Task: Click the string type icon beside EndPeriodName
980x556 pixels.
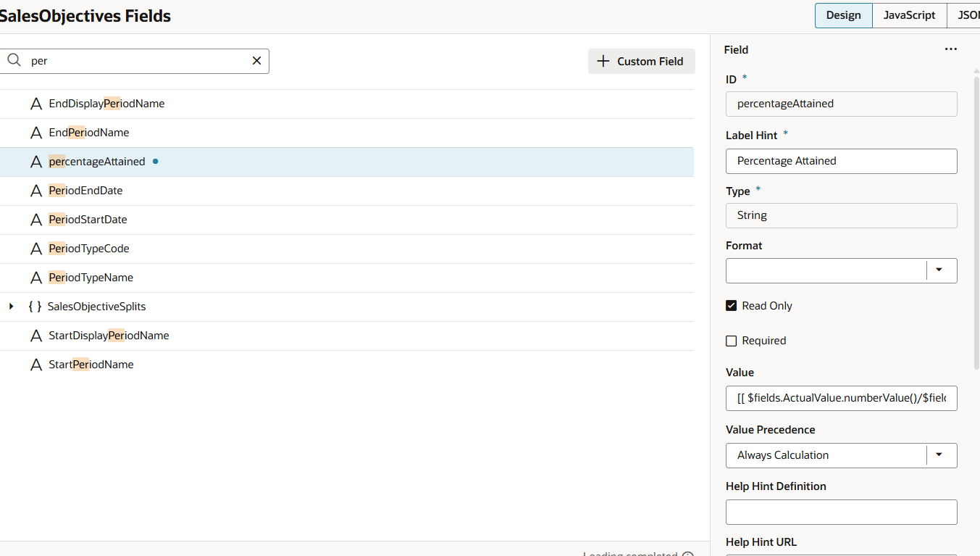Action: coord(36,133)
